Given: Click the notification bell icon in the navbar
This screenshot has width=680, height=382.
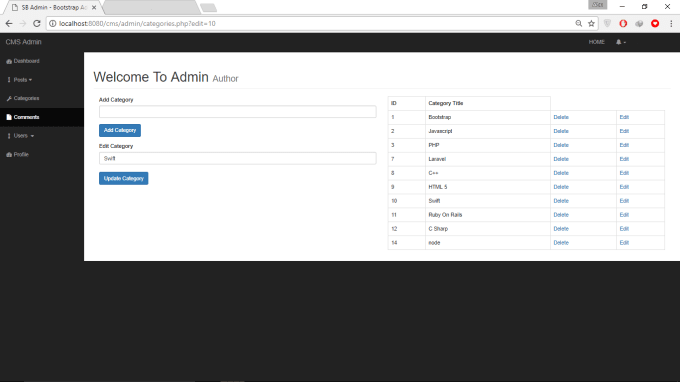Looking at the screenshot, I should (x=618, y=42).
